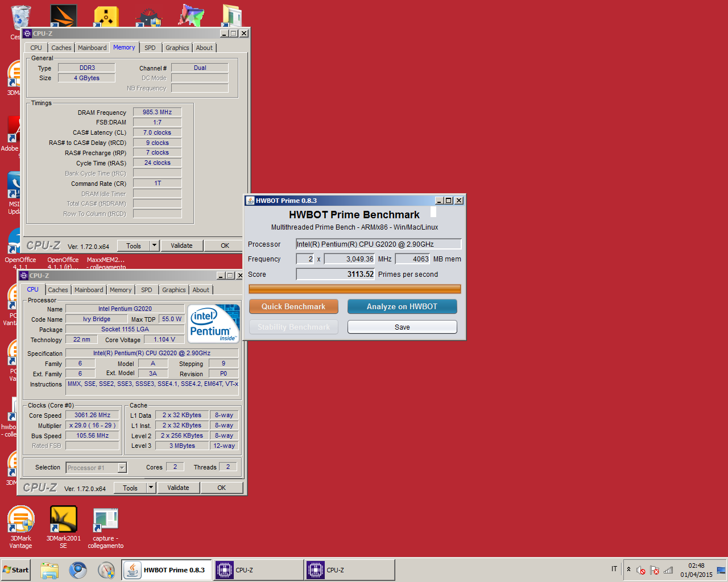Click CPU-Z Memory window title bar icon

(27, 34)
